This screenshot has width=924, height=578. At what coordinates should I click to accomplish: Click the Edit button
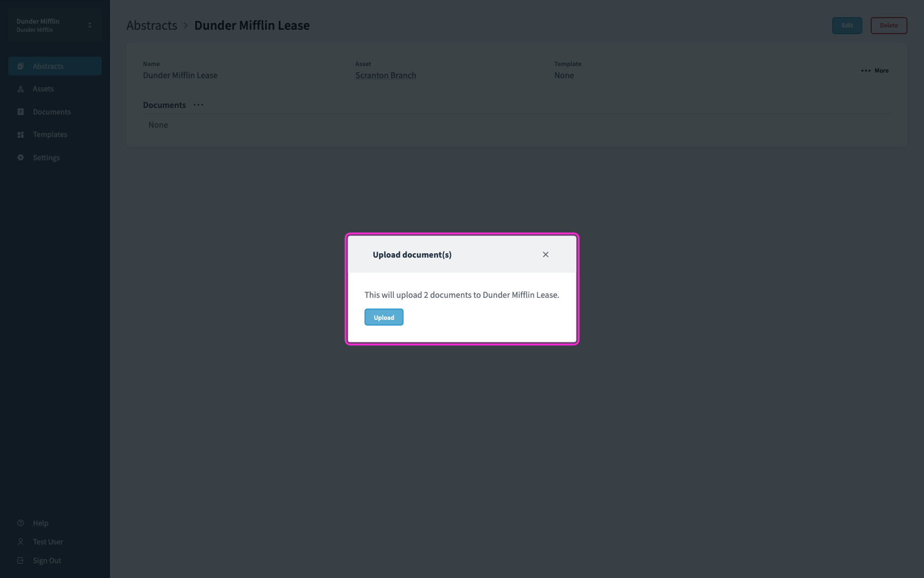point(847,25)
